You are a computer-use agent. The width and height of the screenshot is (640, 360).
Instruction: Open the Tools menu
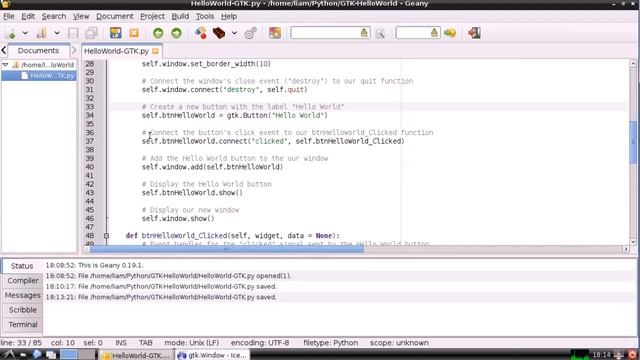[205, 16]
